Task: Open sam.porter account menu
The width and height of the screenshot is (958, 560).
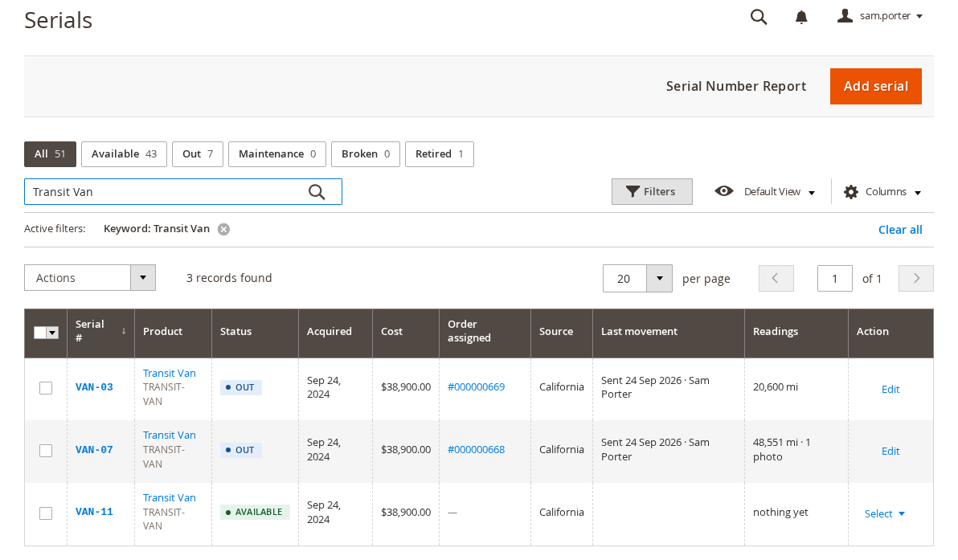Action: (880, 16)
